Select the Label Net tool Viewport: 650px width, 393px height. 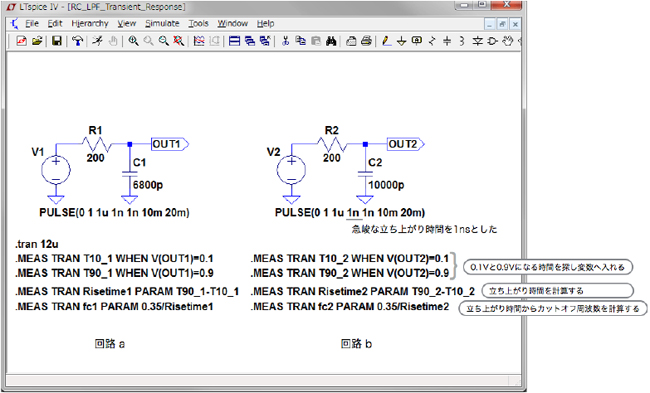pyautogui.click(x=417, y=41)
